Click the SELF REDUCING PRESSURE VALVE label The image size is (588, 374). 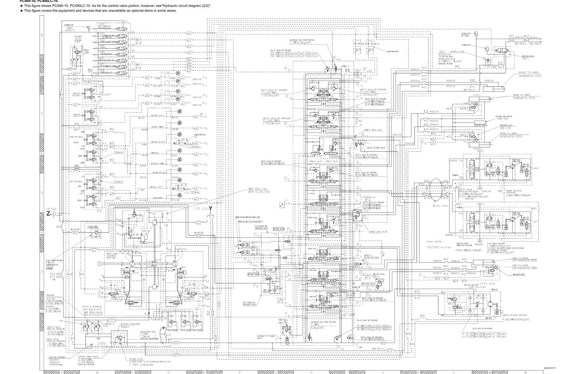pyautogui.click(x=250, y=303)
